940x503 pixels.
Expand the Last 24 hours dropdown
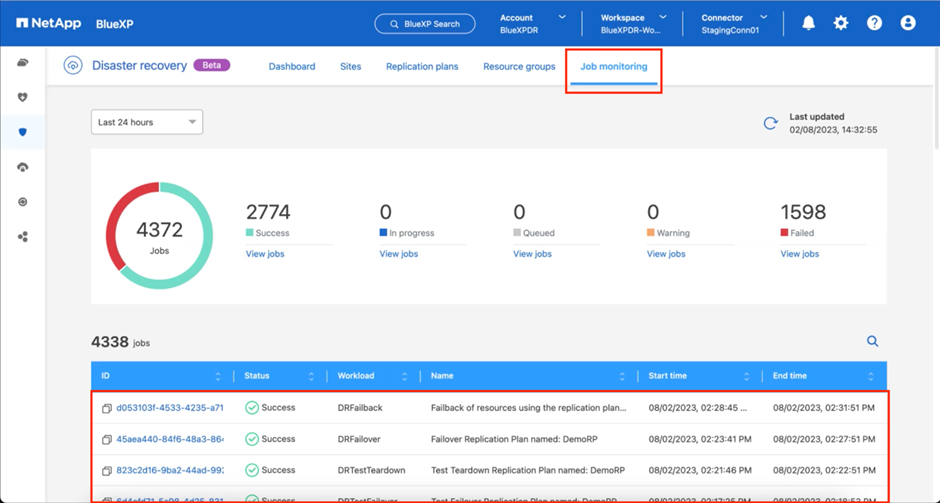pyautogui.click(x=147, y=122)
